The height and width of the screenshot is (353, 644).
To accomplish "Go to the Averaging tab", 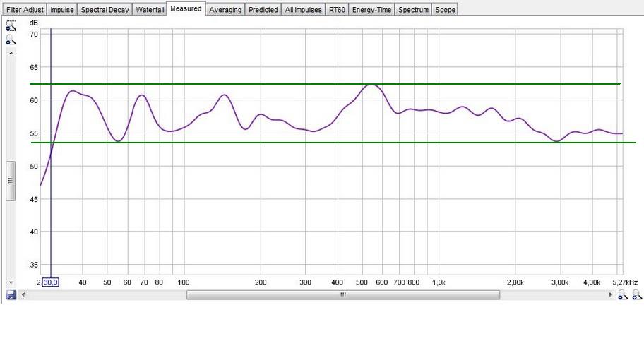I will 225,10.
